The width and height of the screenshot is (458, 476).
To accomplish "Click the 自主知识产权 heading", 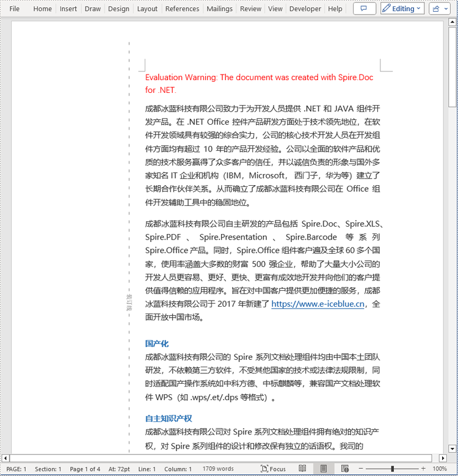I will point(169,419).
